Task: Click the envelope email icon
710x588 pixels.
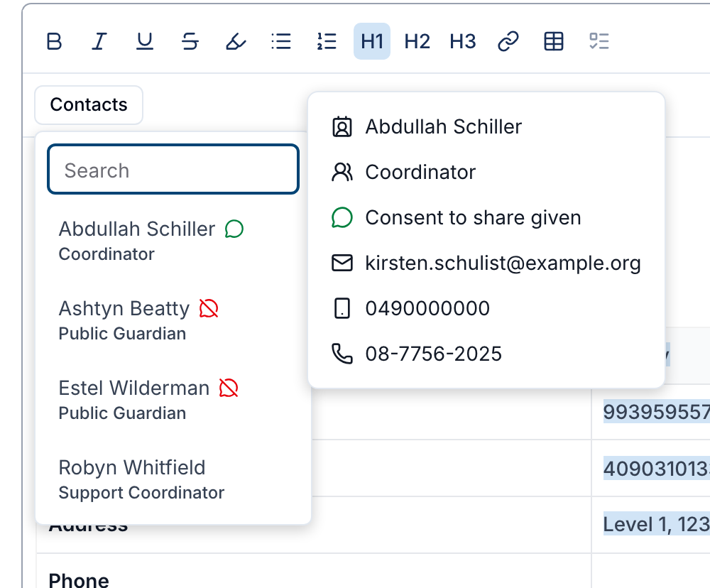Action: (342, 263)
